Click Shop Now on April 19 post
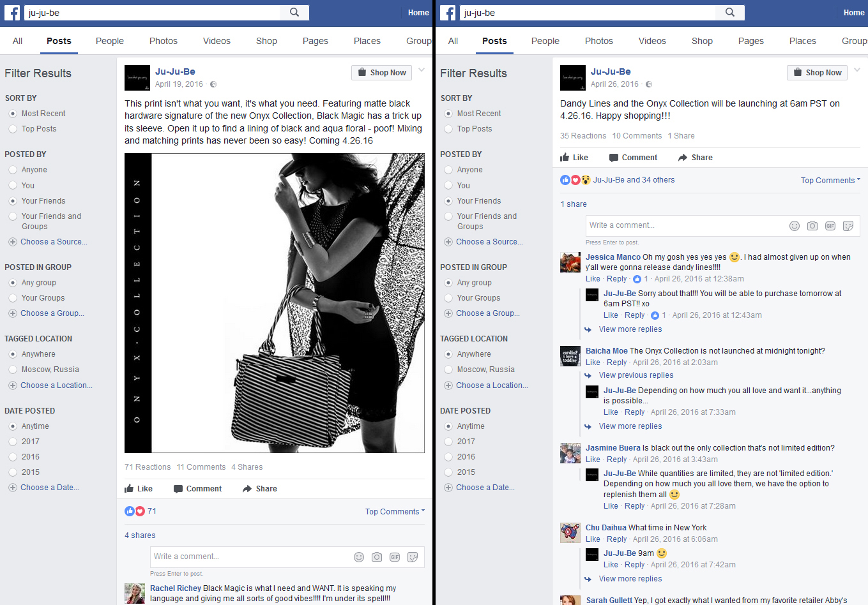868x605 pixels. tap(381, 73)
